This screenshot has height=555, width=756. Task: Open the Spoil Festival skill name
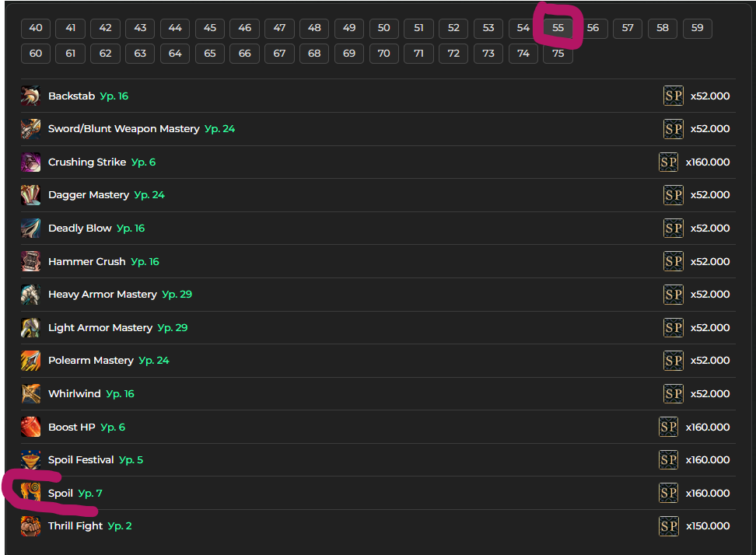81,459
